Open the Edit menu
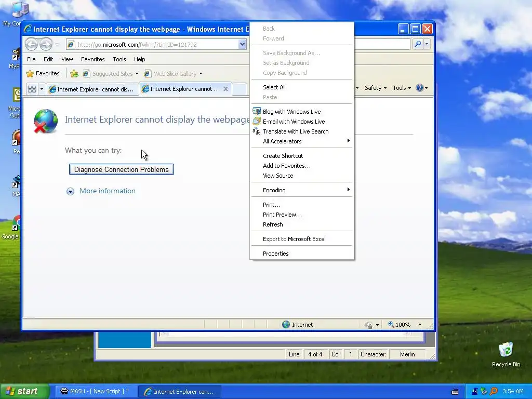The width and height of the screenshot is (532, 399). (x=48, y=59)
